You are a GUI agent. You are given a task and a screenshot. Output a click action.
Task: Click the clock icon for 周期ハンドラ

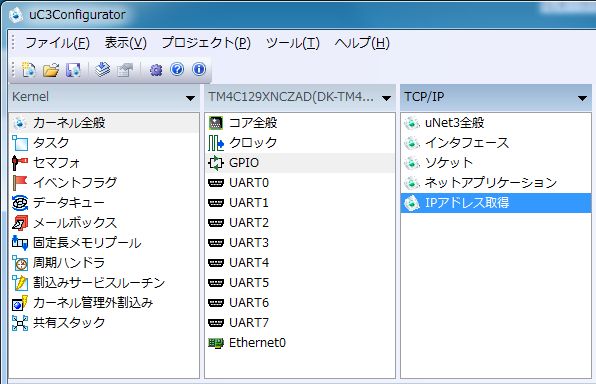[20, 263]
